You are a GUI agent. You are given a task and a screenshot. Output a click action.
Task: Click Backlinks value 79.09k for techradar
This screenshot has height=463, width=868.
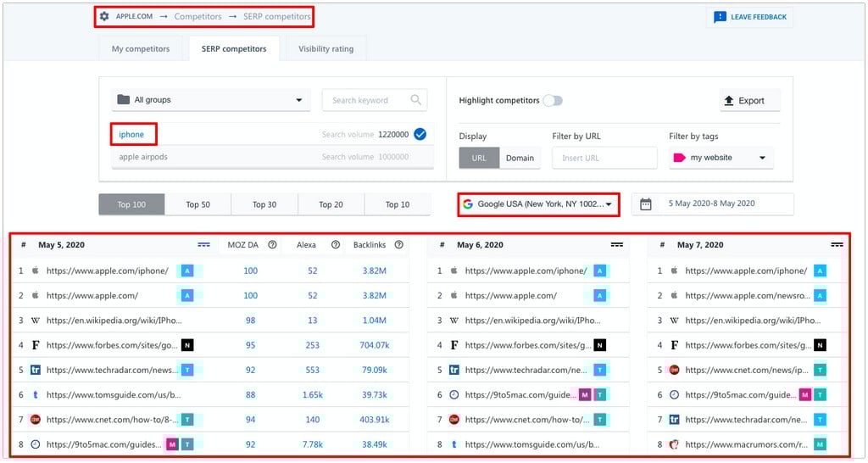(375, 370)
